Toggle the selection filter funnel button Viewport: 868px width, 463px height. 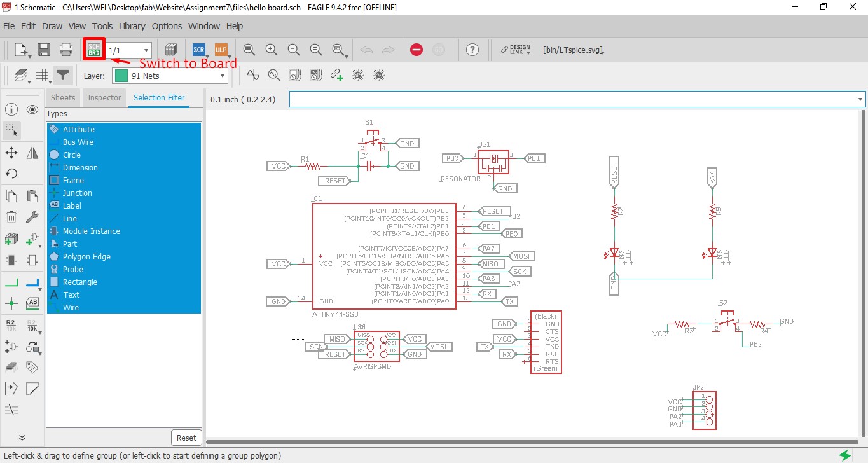(62, 76)
